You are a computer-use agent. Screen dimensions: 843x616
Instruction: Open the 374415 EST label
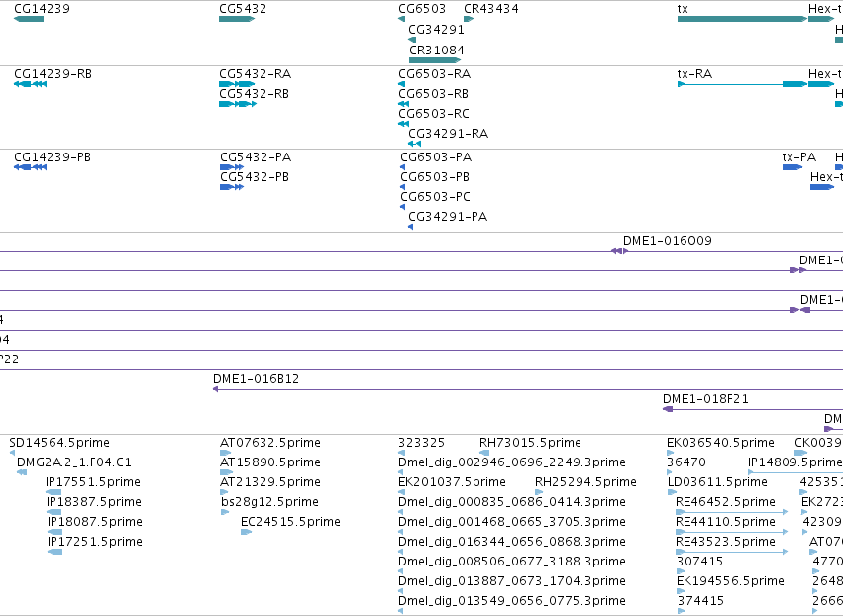(x=700, y=601)
